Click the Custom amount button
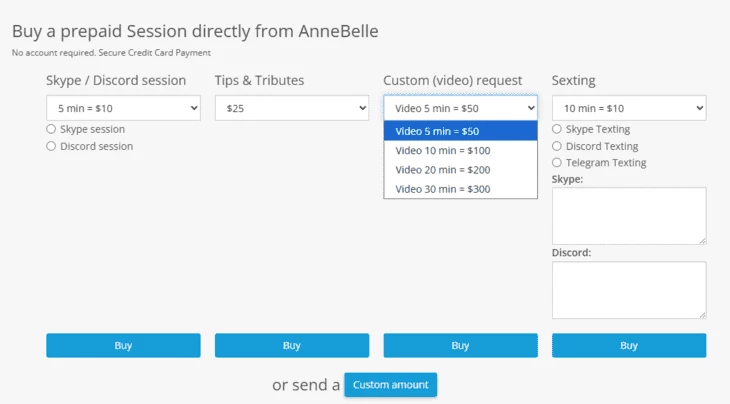Image resolution: width=730 pixels, height=404 pixels. (390, 385)
